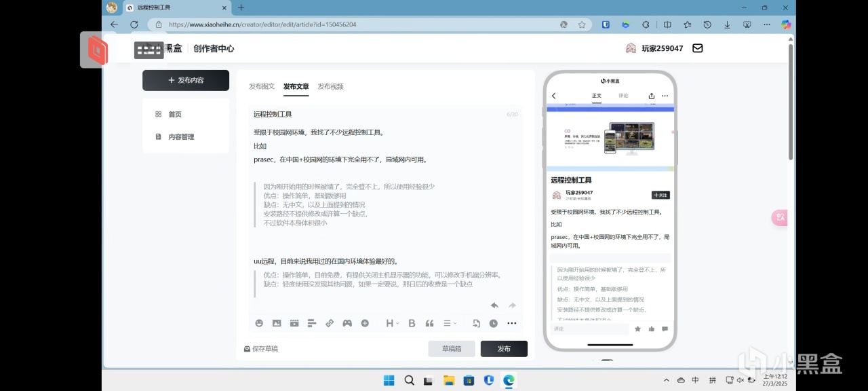Click the circled plus icon in editor toolbar
The height and width of the screenshot is (391, 868).
coord(365,323)
